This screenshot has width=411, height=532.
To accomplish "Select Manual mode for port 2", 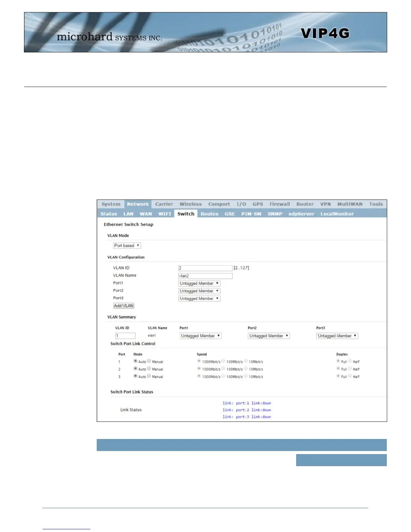I will tap(149, 368).
